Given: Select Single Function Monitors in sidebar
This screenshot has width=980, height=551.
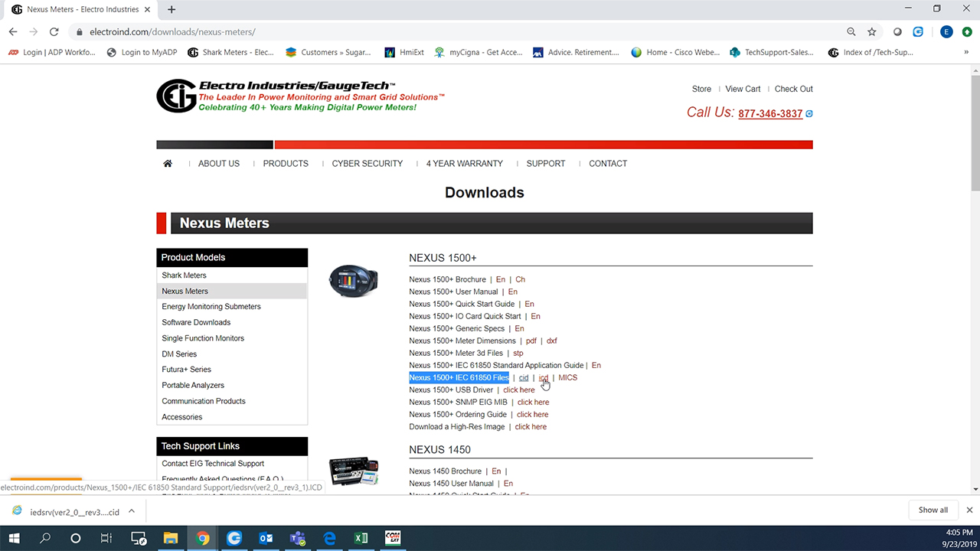Looking at the screenshot, I should point(203,337).
